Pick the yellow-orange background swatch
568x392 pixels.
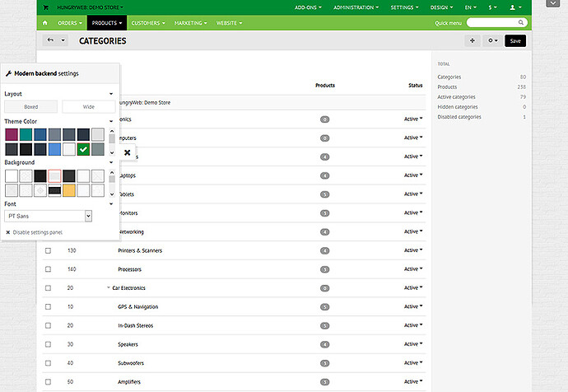tap(69, 190)
